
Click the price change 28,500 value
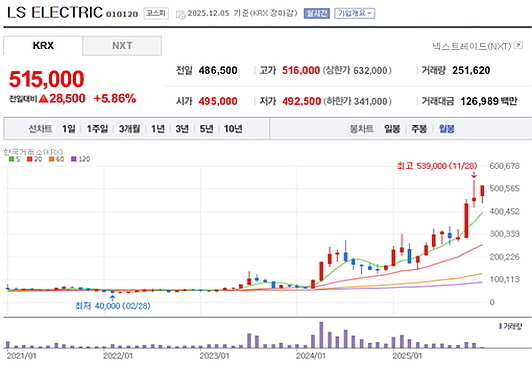point(67,98)
